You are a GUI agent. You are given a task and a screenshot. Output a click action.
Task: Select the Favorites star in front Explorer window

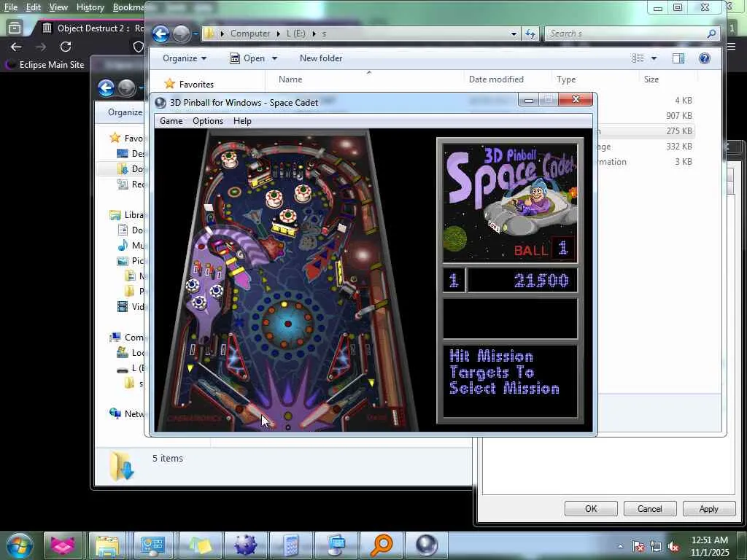[169, 85]
